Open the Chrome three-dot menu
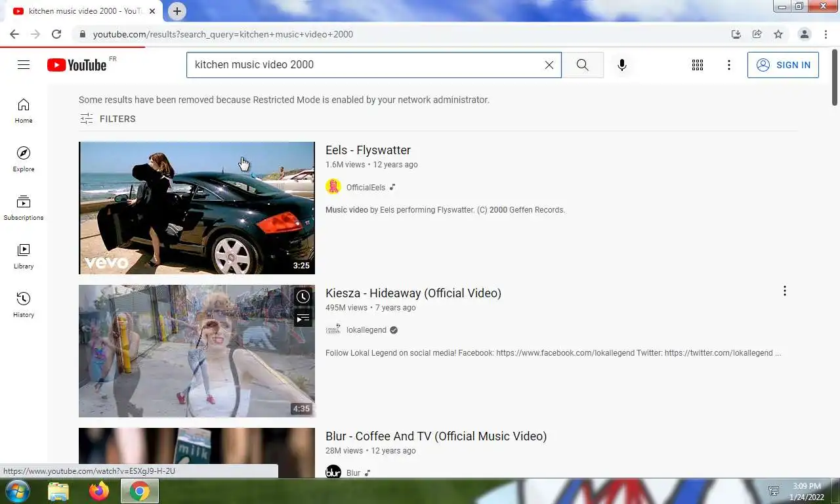Viewport: 840px width, 504px height. click(826, 34)
